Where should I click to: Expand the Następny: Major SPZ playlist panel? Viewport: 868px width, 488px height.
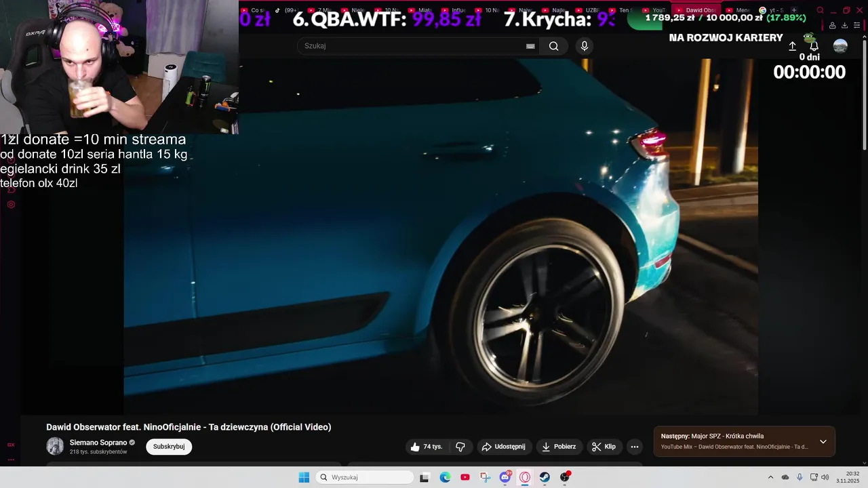823,442
